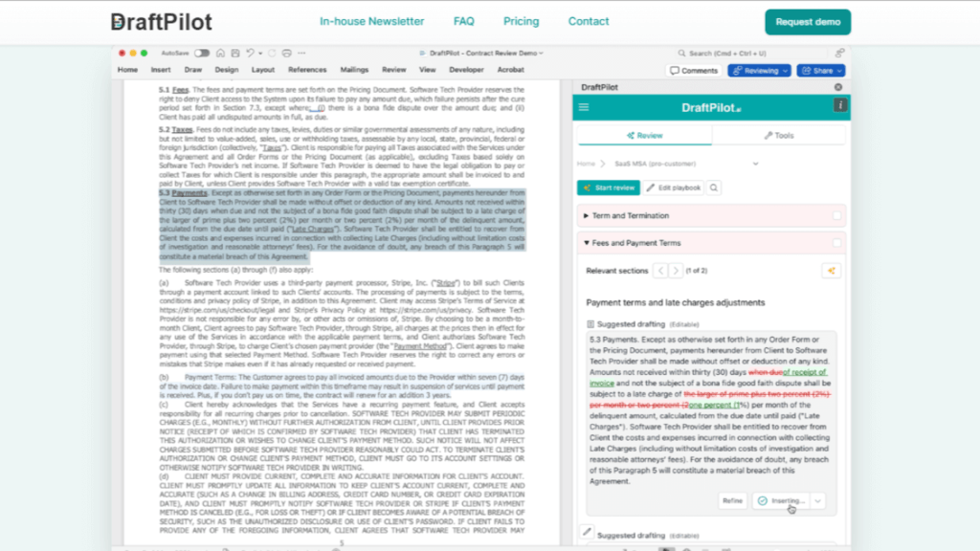Open the View ribbon tab
Viewport: 980px width, 551px height.
point(428,70)
